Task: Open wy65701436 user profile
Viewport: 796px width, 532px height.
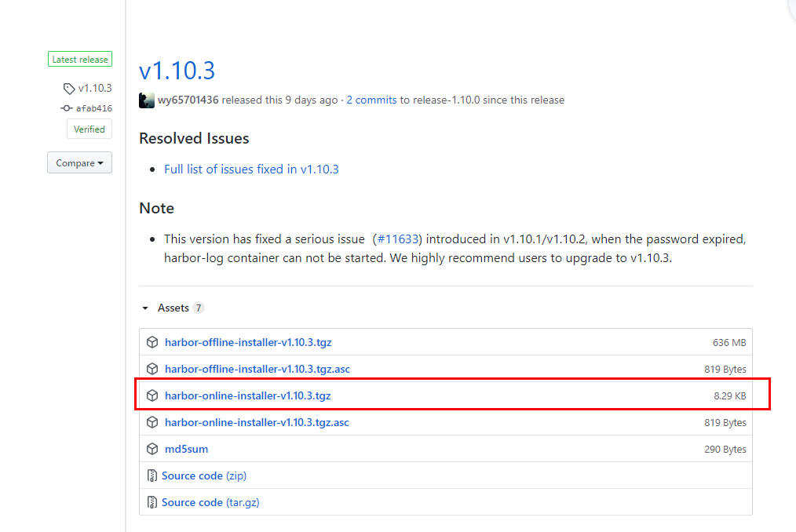Action: point(188,100)
